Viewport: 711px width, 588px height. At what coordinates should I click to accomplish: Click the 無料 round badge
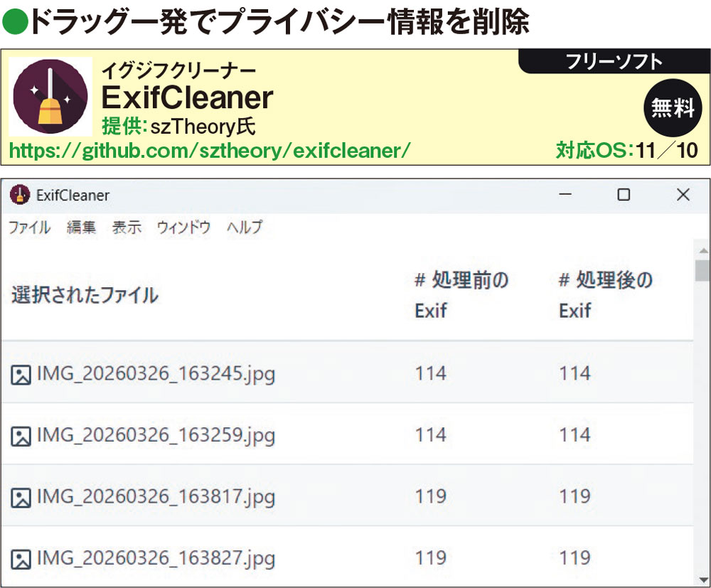(673, 108)
